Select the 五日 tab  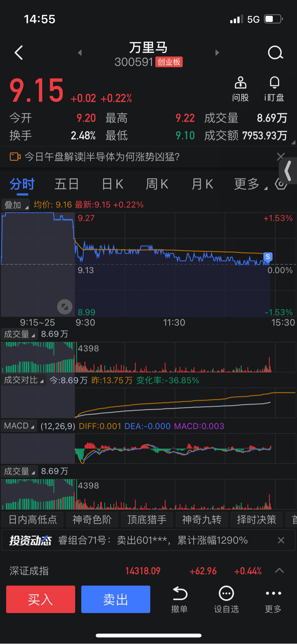click(x=67, y=184)
